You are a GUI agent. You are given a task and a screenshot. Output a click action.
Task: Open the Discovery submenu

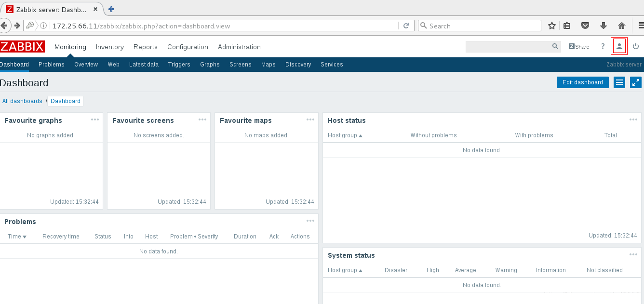tap(298, 65)
